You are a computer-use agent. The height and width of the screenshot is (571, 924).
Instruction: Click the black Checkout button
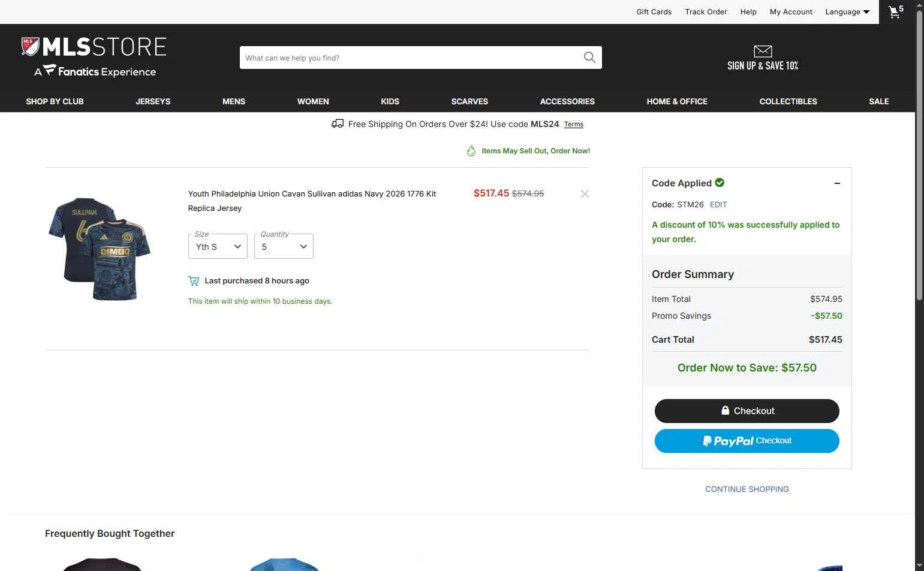747,411
